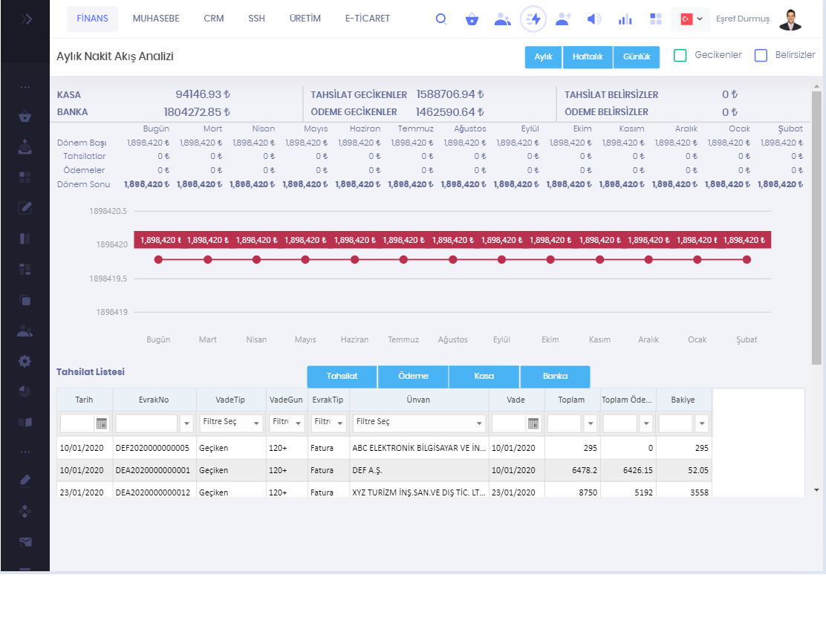Expand sidebar with double chevron icon

[x=26, y=19]
